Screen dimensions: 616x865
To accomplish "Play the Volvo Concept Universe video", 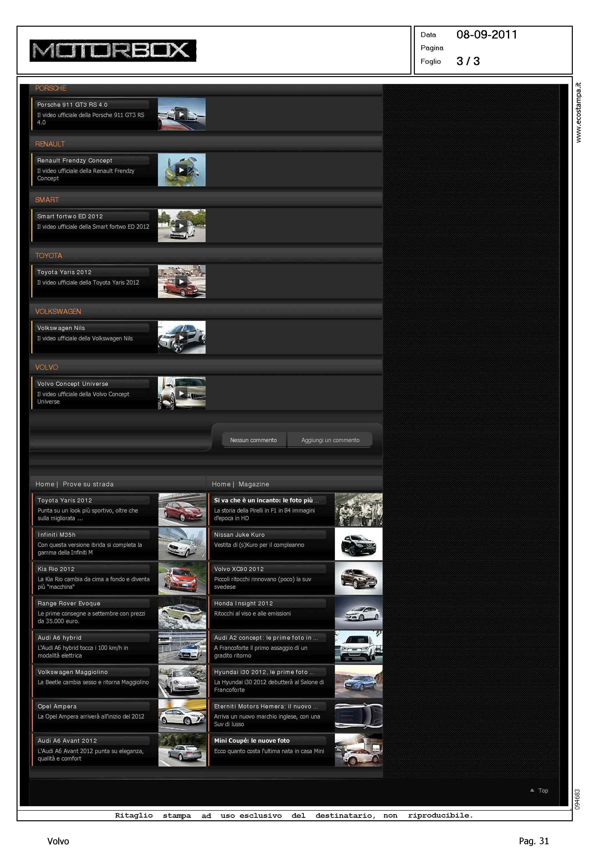I will pyautogui.click(x=182, y=393).
